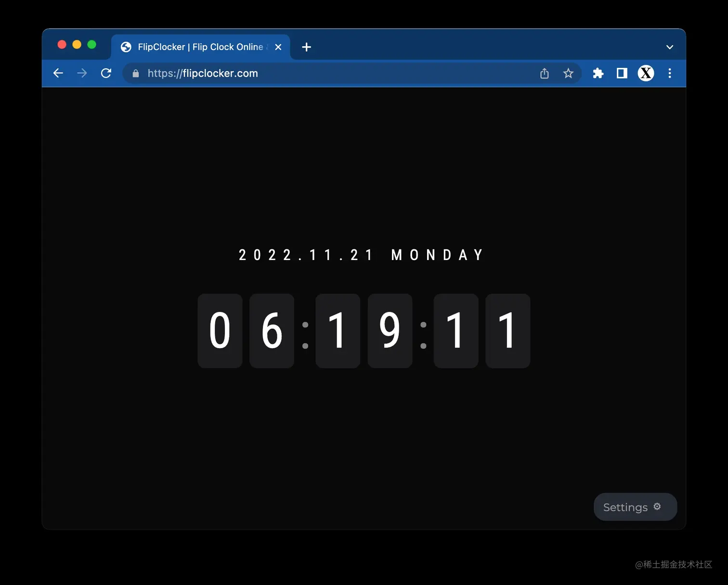Toggle the browser side panel

[x=622, y=73]
